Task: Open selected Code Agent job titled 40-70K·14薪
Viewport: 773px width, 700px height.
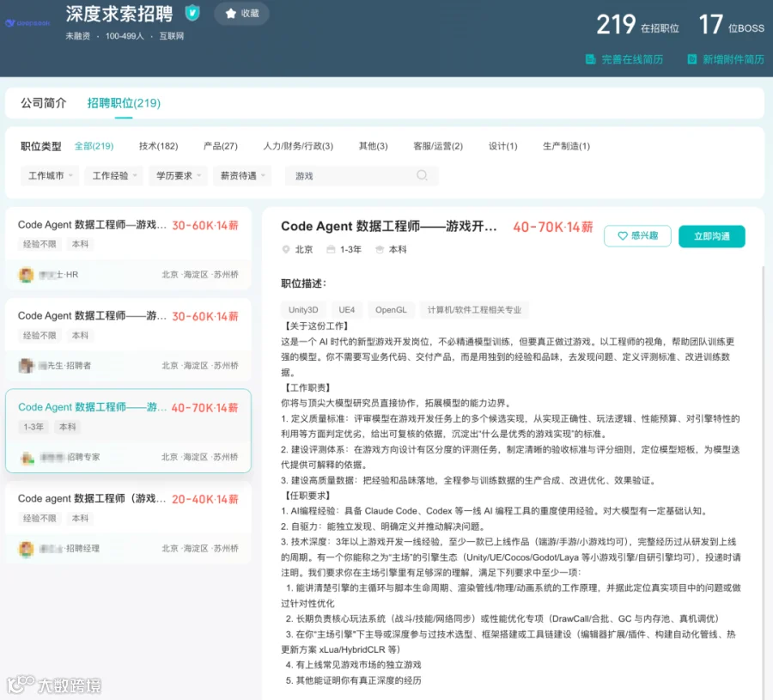Action: pyautogui.click(x=128, y=431)
